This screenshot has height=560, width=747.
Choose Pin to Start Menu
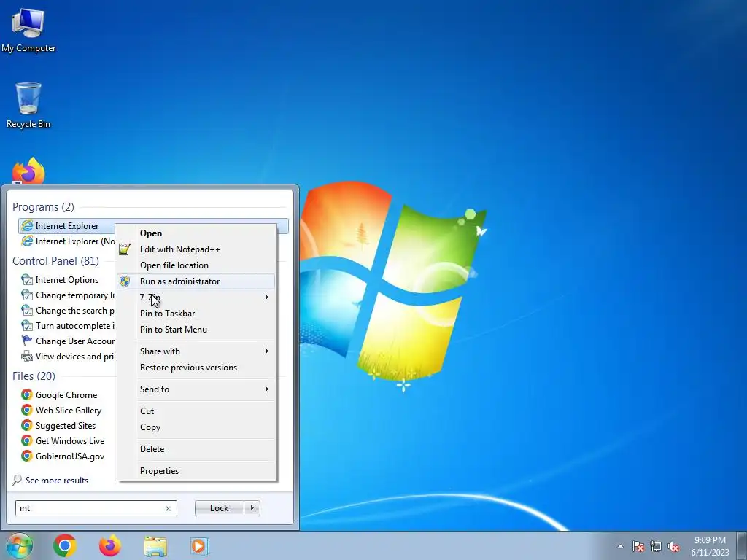[196, 329]
